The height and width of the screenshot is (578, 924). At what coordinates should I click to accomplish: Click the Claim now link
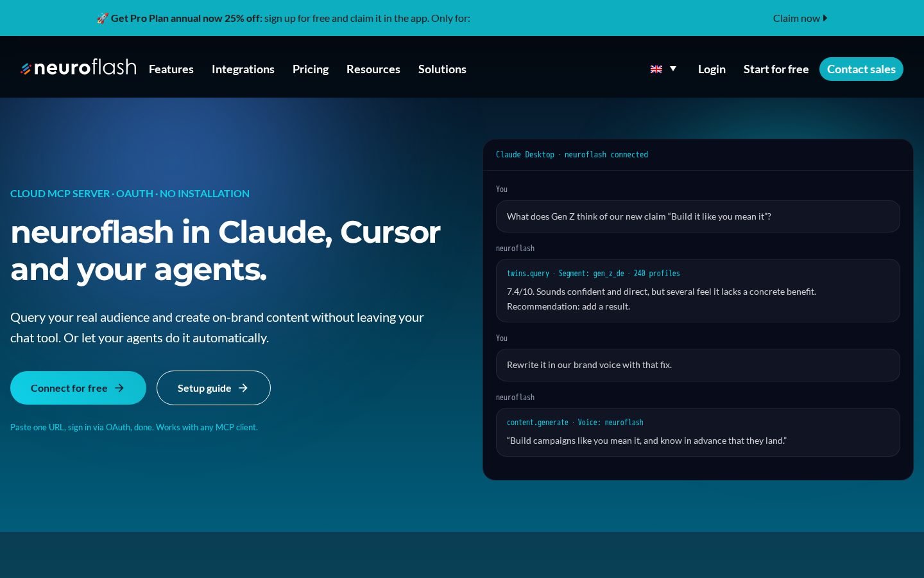800,18
